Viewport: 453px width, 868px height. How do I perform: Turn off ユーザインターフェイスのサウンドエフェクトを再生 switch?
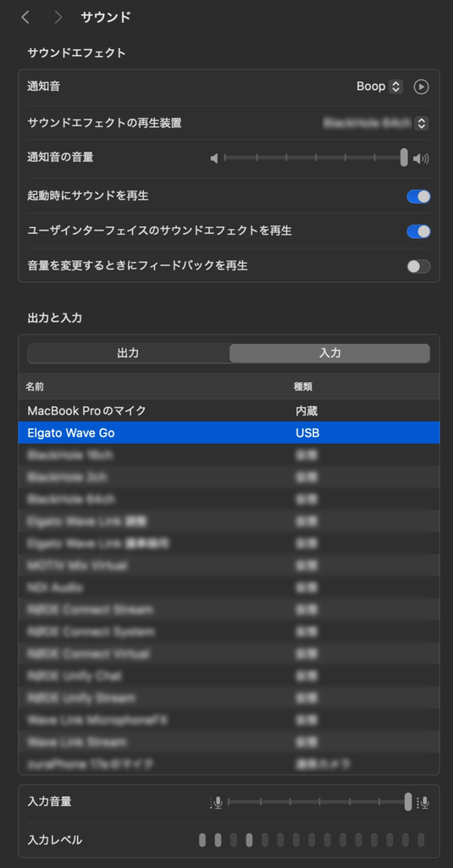click(x=418, y=231)
